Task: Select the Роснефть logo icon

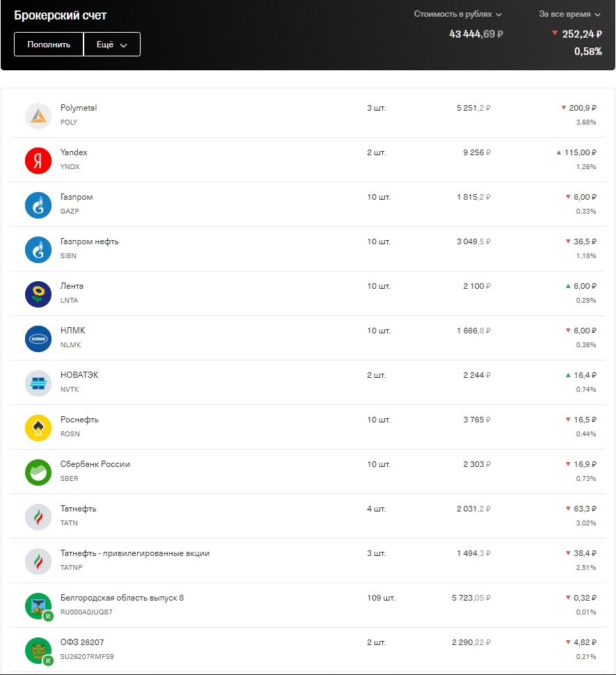Action: (x=38, y=427)
